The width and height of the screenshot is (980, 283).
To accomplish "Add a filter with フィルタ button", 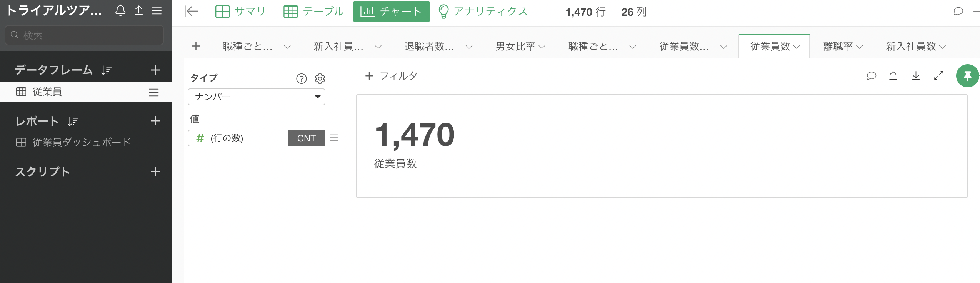I will pos(391,76).
